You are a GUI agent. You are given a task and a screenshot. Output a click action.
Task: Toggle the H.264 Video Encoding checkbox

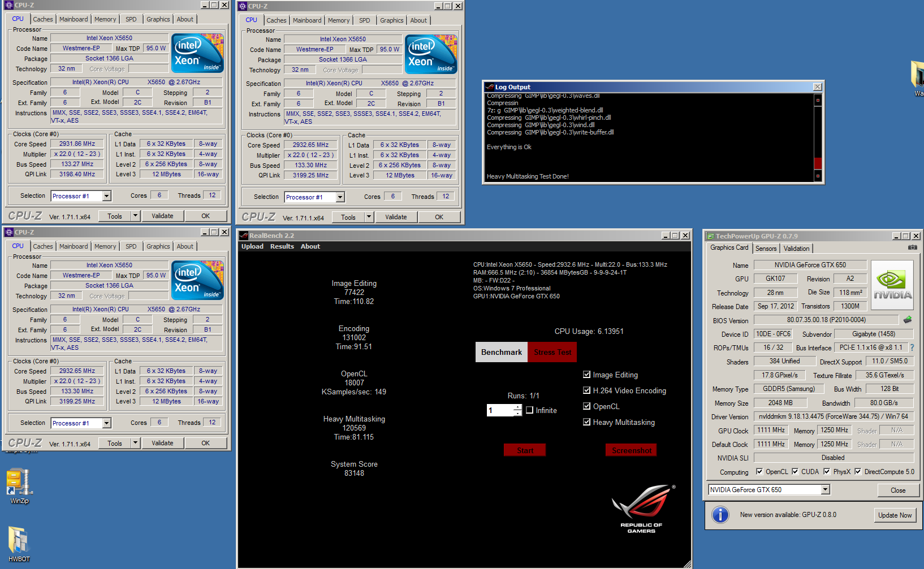point(587,390)
